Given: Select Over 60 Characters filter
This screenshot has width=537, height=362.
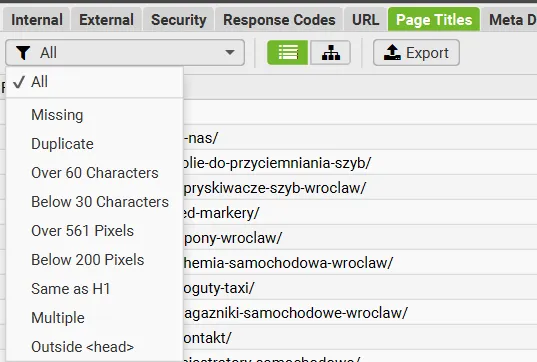Looking at the screenshot, I should tap(95, 173).
